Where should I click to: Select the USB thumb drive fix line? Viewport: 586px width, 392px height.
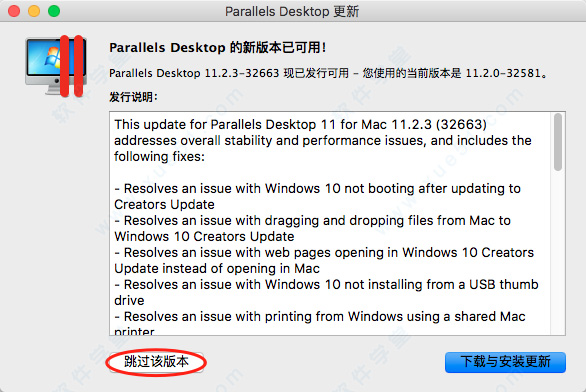tap(326, 293)
